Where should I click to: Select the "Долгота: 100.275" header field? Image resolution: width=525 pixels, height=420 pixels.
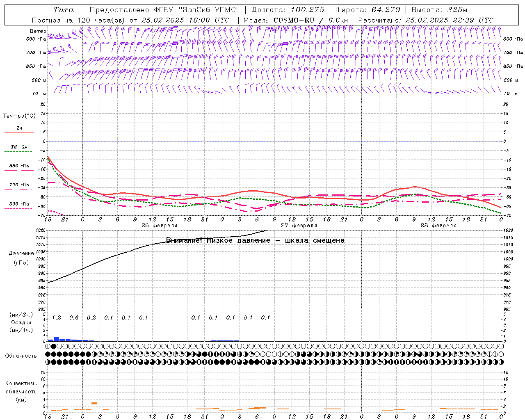[x=288, y=10]
